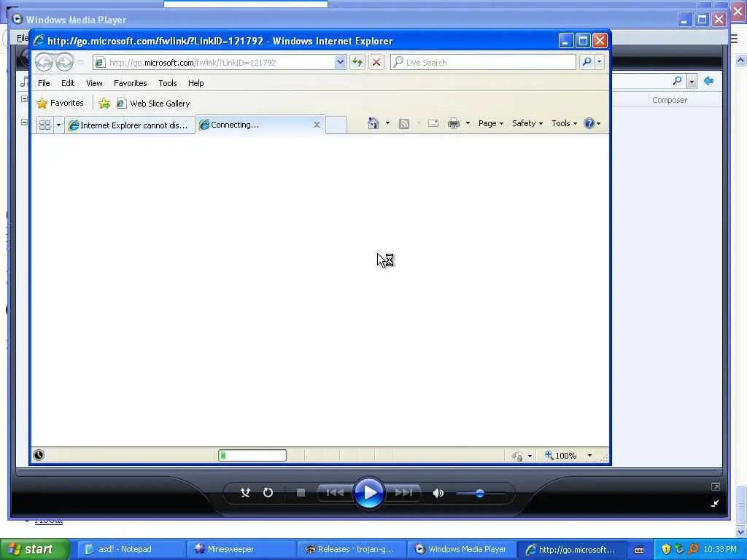The width and height of the screenshot is (747, 560).
Task: Click the Internet Explorer Forward arrow button
Action: point(64,63)
